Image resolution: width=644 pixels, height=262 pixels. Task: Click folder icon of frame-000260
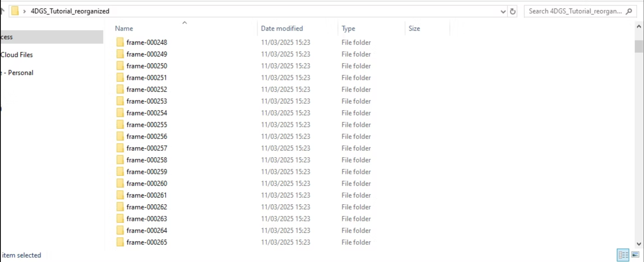click(120, 183)
